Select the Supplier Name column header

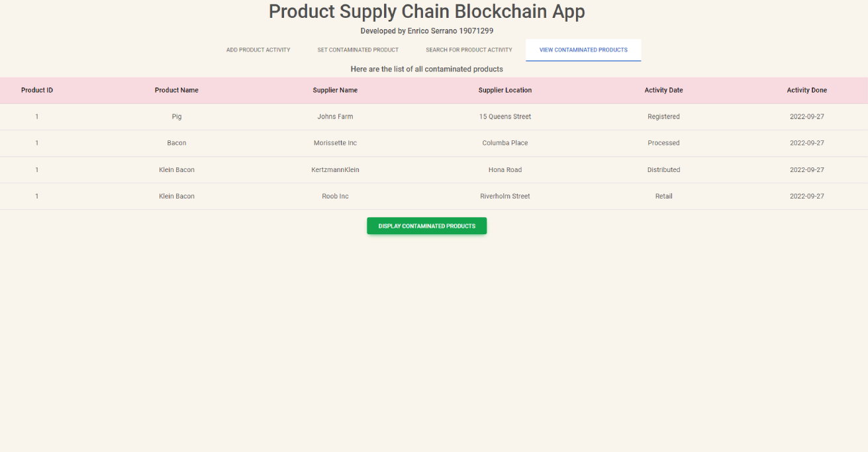(x=335, y=90)
